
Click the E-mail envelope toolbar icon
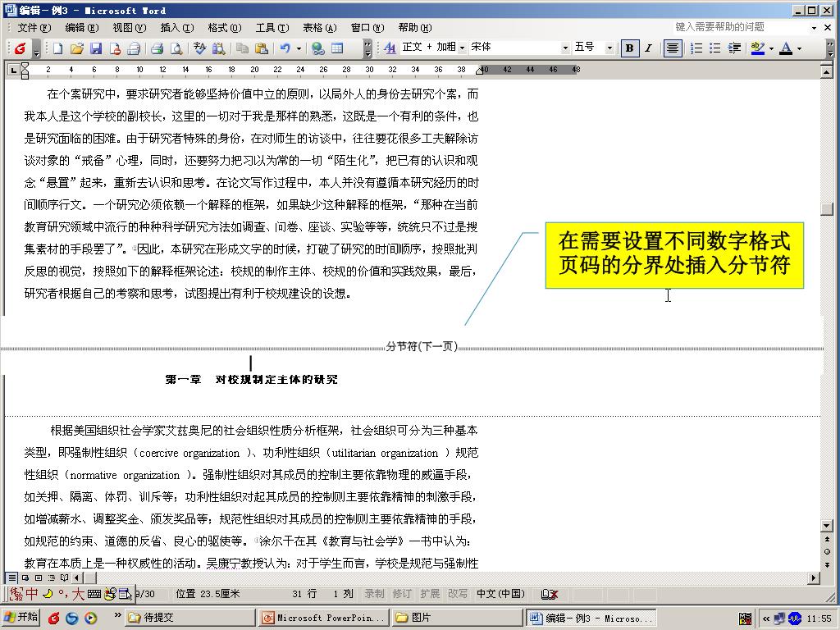tap(134, 48)
